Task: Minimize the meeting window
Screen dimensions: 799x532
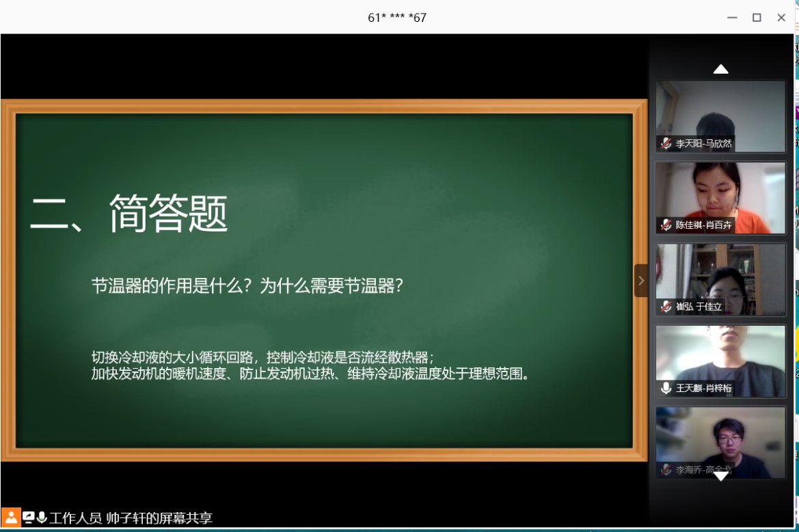Action: click(x=732, y=18)
